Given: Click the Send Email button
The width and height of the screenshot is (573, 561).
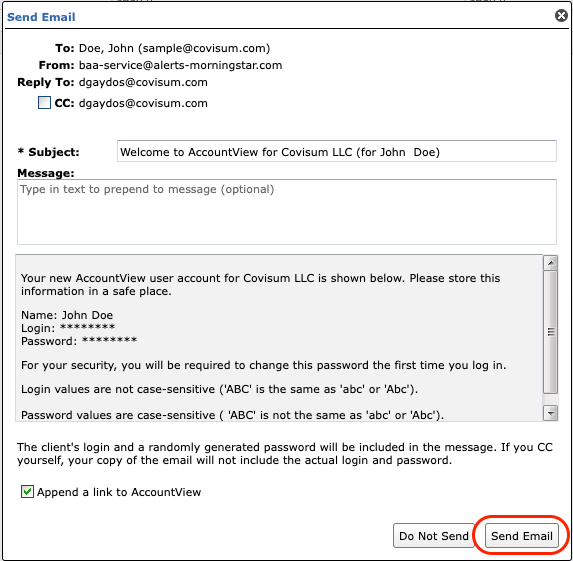Looking at the screenshot, I should pyautogui.click(x=521, y=536).
